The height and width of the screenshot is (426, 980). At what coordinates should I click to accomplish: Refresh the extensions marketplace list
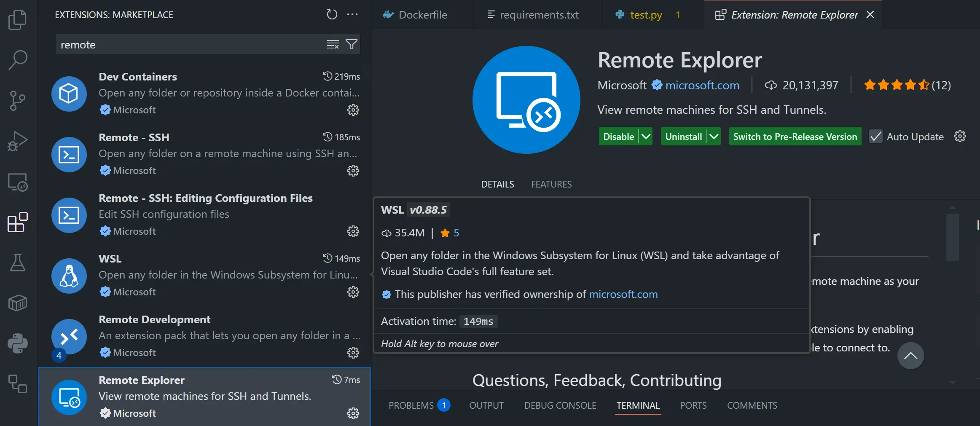332,15
